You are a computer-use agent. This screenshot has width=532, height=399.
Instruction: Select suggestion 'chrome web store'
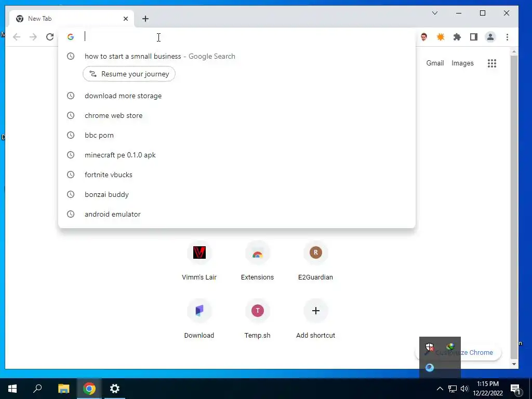(x=237, y=115)
